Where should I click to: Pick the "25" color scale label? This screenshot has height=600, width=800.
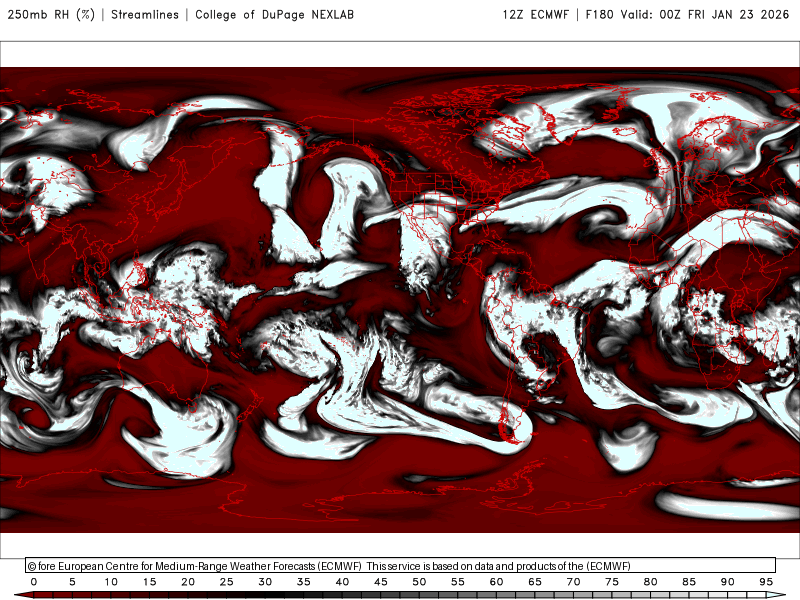point(227,582)
